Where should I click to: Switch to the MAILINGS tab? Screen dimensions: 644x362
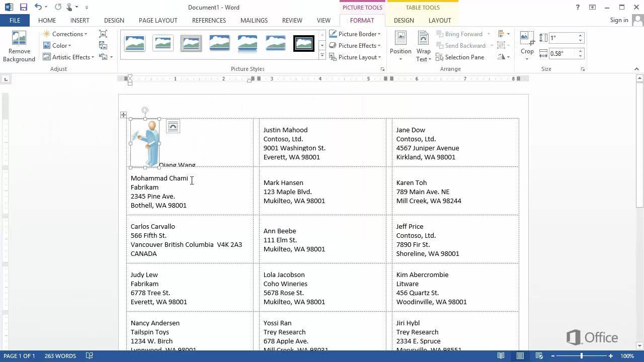pyautogui.click(x=254, y=20)
